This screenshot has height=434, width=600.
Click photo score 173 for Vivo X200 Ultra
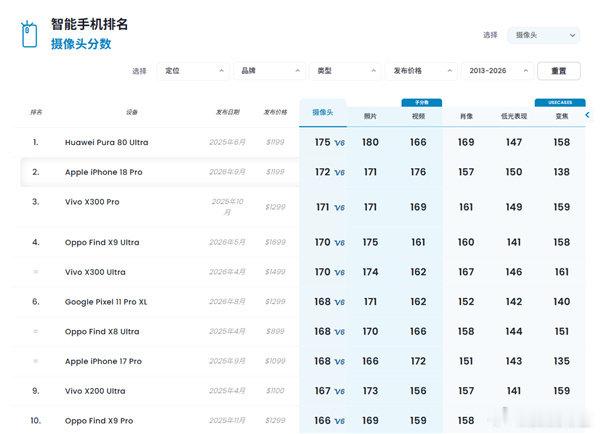[370, 392]
